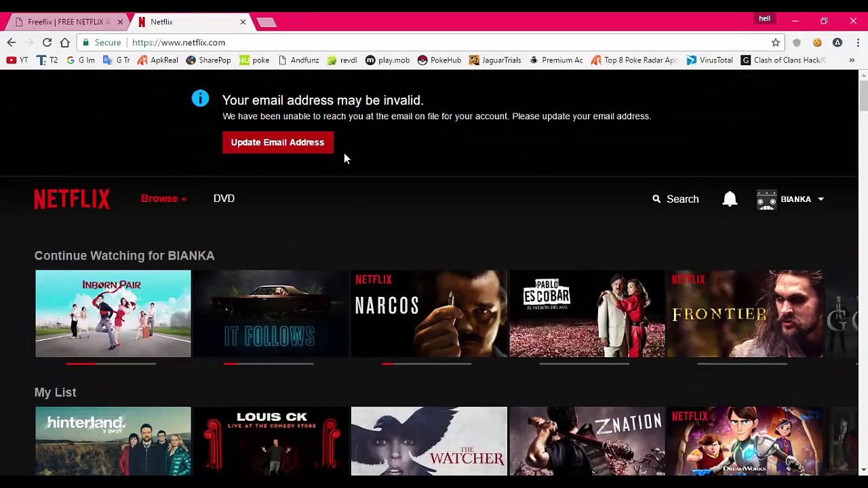Click Update Email Address button
868x488 pixels.
[x=277, y=142]
